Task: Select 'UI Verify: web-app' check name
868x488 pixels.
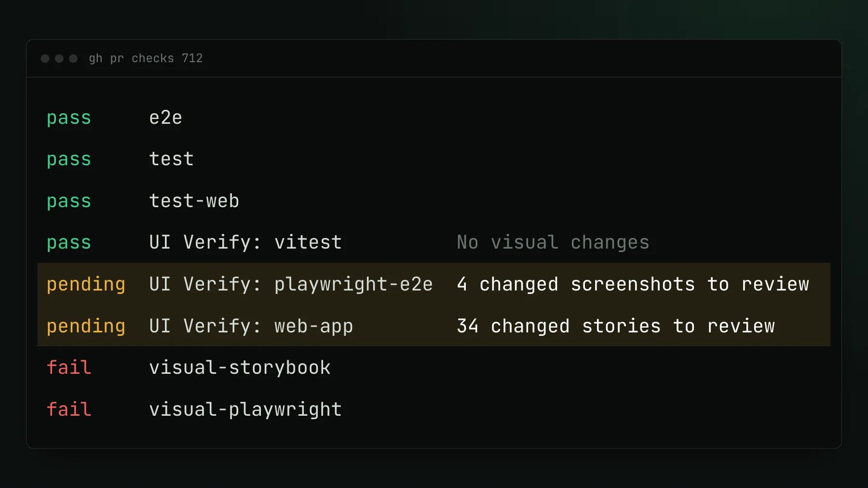Action: (x=251, y=326)
